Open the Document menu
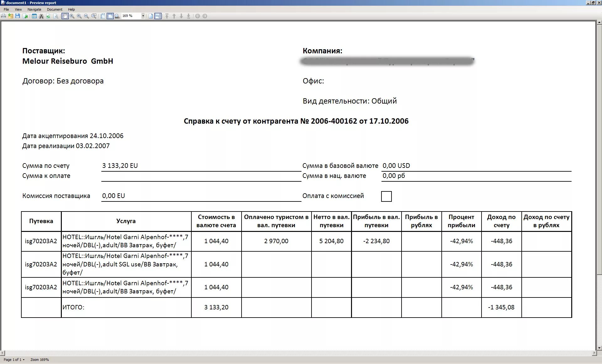The height and width of the screenshot is (364, 602). point(55,9)
